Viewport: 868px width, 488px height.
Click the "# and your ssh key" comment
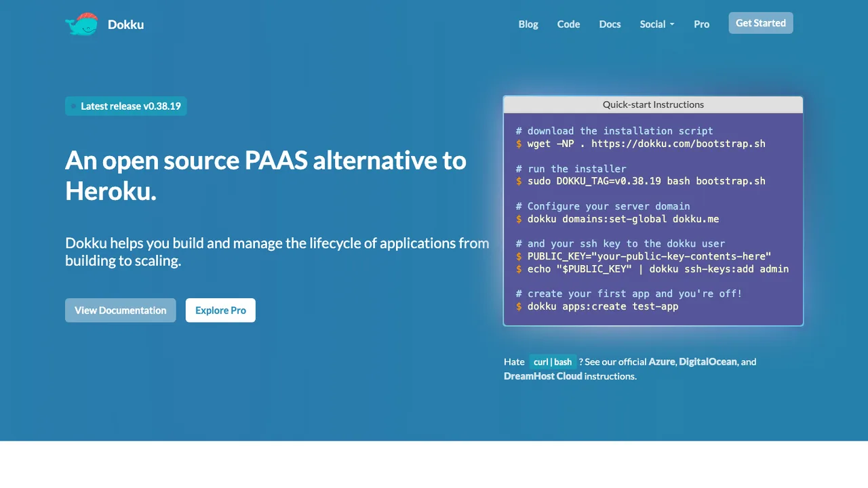[620, 243]
